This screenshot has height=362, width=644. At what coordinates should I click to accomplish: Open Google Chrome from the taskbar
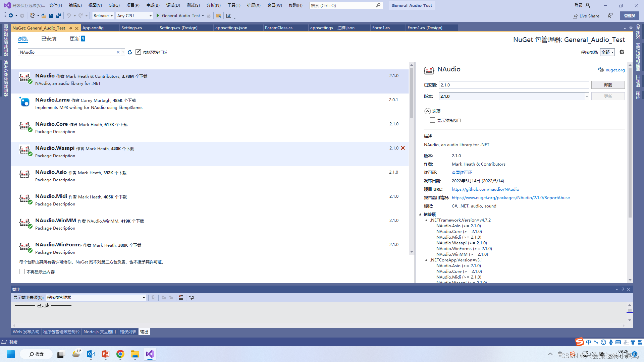(x=120, y=354)
